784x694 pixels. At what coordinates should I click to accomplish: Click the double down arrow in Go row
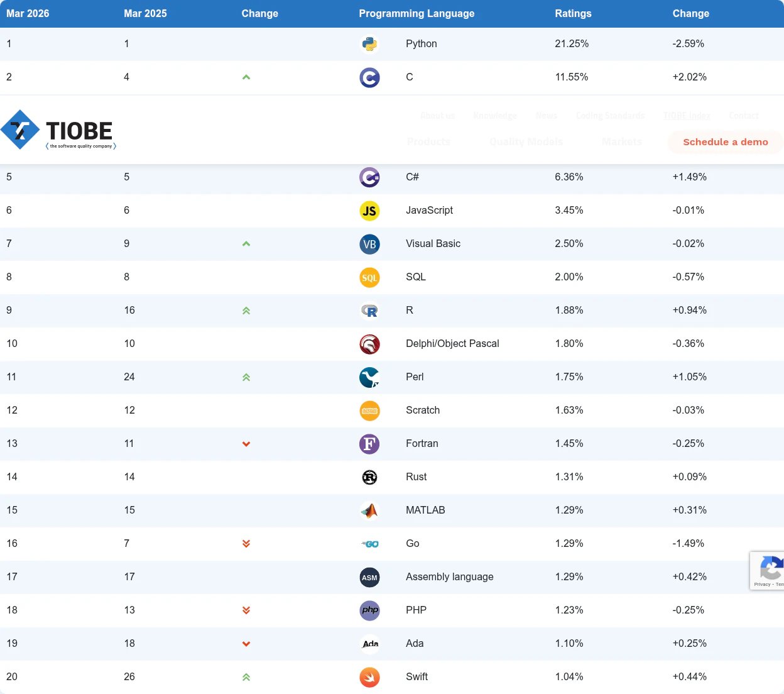click(246, 544)
